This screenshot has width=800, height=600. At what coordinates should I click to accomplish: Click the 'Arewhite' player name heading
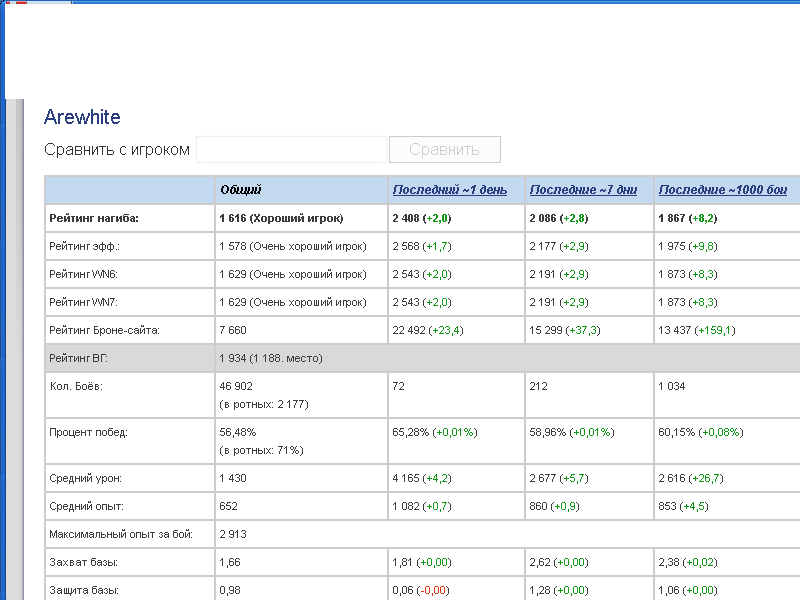[82, 117]
